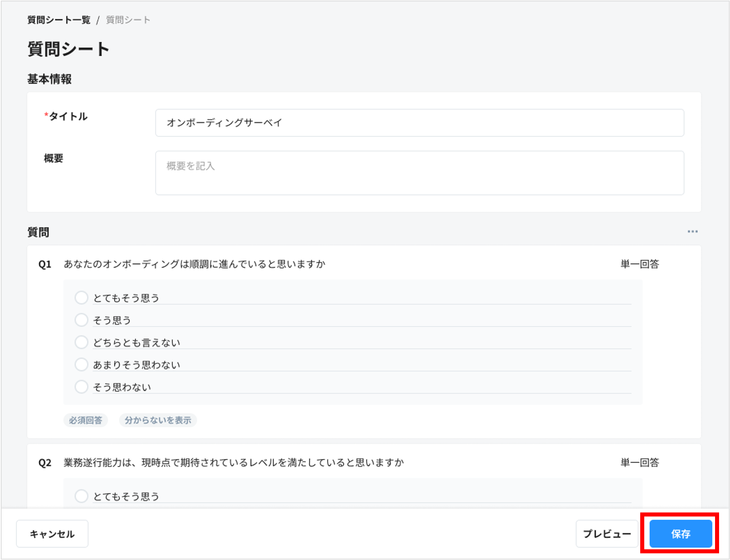Select the とてもそう思う option for Q1
Screen dimensions: 730x560
[x=81, y=297]
